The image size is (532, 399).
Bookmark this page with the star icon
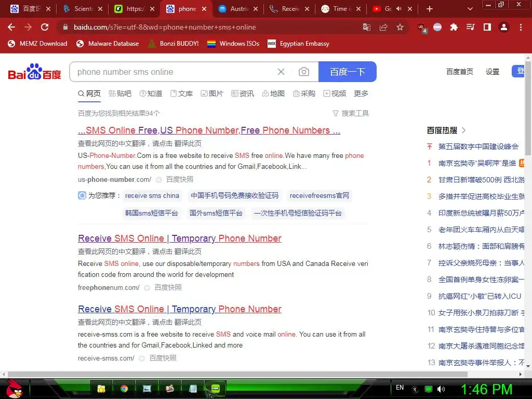[400, 27]
